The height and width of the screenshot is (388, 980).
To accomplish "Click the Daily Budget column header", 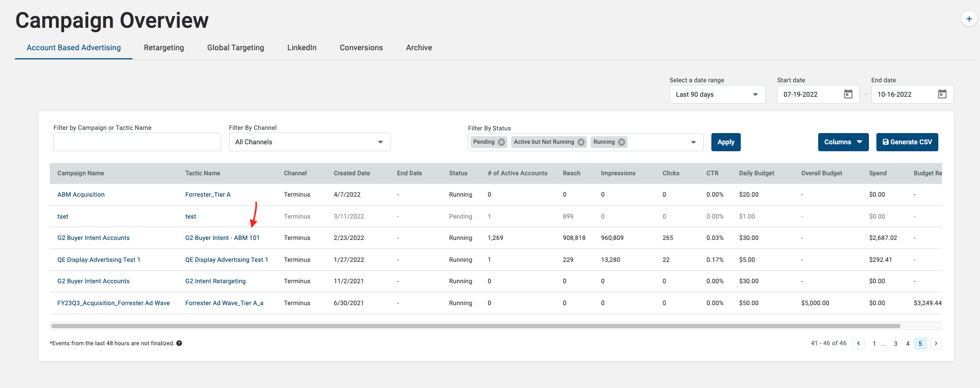I will click(x=757, y=173).
